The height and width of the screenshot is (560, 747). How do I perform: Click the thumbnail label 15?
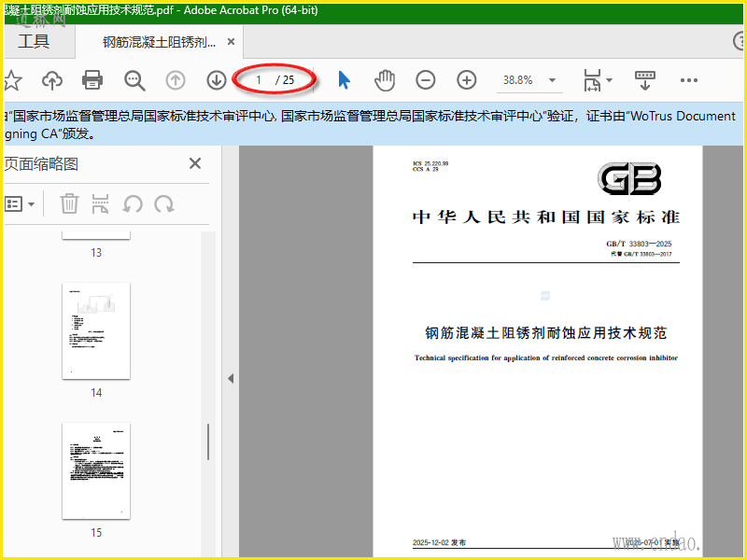tap(96, 533)
